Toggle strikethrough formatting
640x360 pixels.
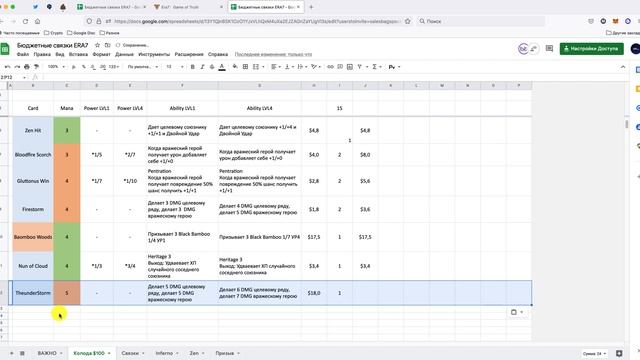[212, 67]
